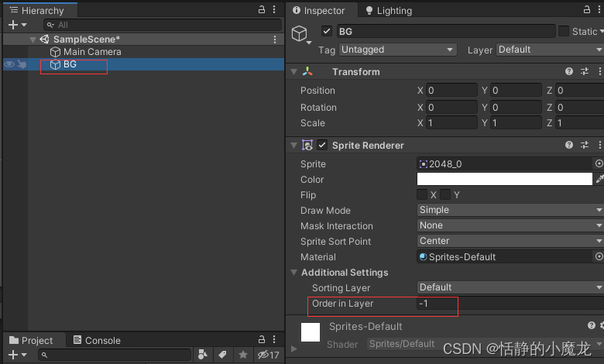The height and width of the screenshot is (364, 604).
Task: Open the Project tab
Action: [x=32, y=341]
